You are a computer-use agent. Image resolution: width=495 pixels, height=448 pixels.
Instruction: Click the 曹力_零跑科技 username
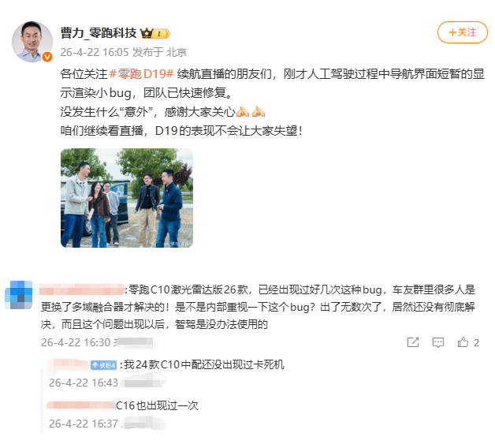coord(99,33)
